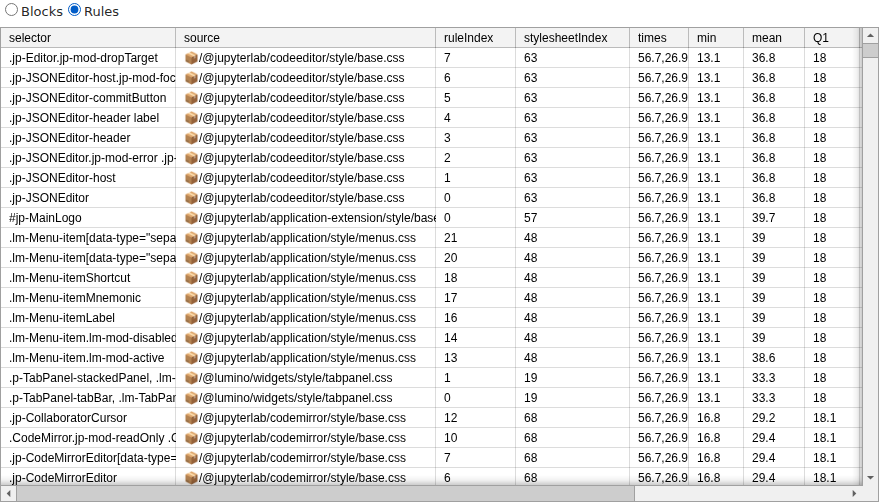Click the horizontal scrollbar left arrow
This screenshot has width=879, height=502.
[8, 494]
